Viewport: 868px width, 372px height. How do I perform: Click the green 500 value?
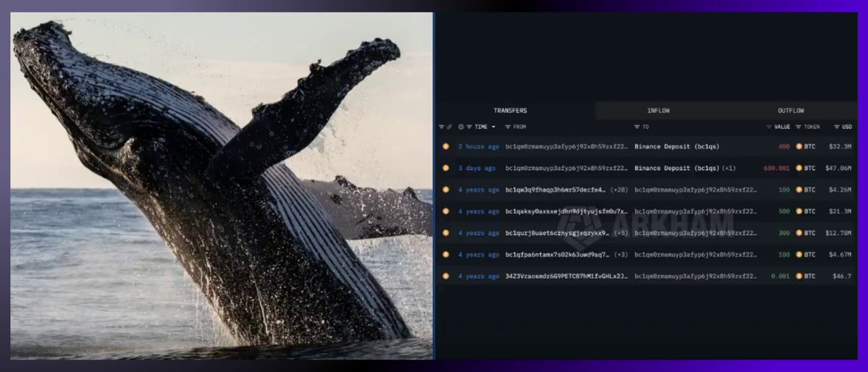point(784,211)
